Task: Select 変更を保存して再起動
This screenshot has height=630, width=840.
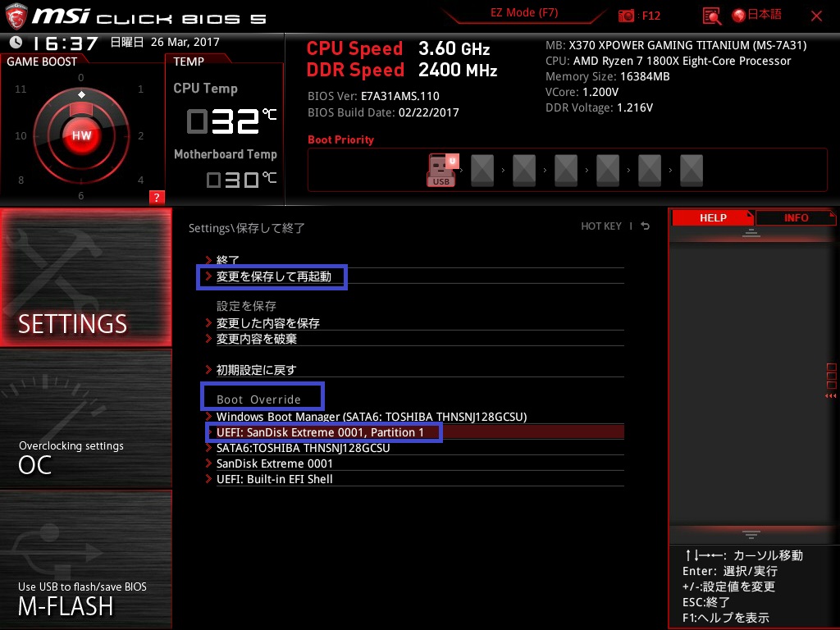Action: coord(414,276)
